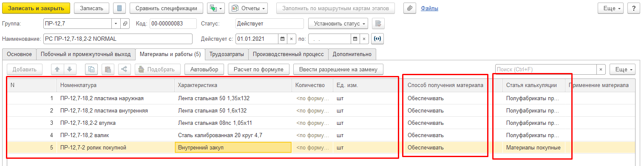Click the icon beside Установить статус

click(x=378, y=24)
